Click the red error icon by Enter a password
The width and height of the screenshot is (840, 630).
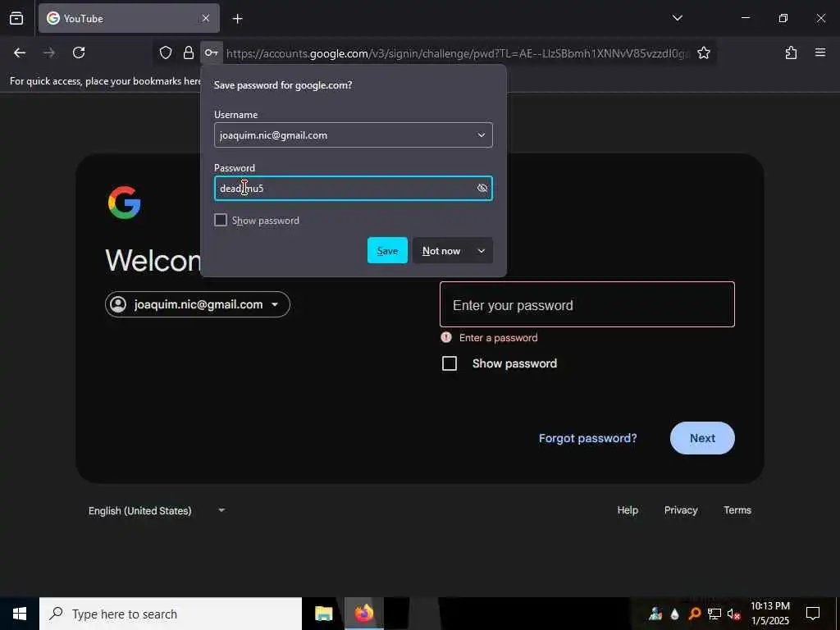pos(446,337)
